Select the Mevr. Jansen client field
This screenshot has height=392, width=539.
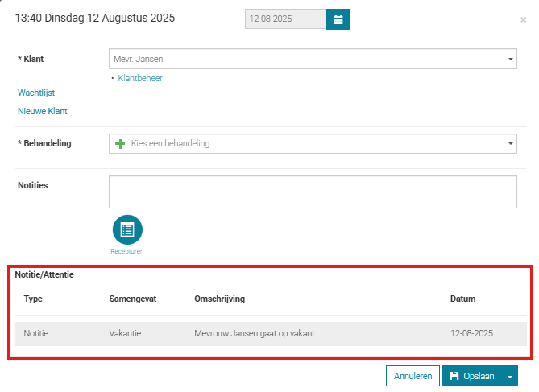(306, 59)
